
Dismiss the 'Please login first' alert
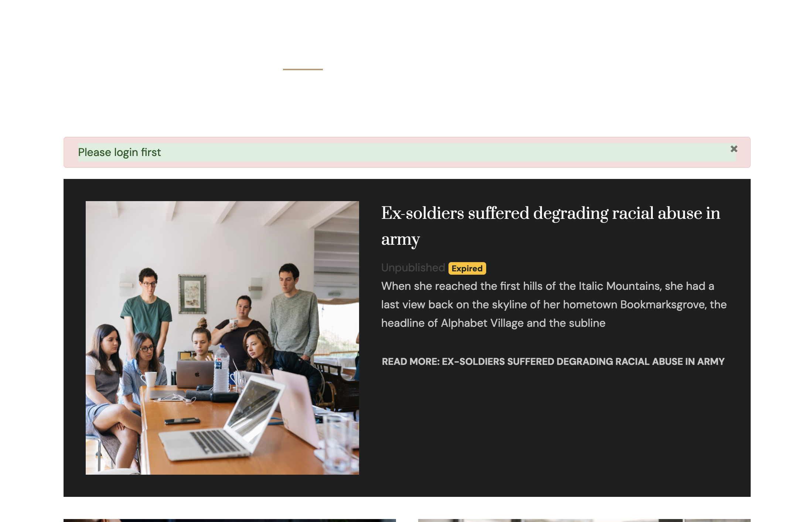point(734,149)
